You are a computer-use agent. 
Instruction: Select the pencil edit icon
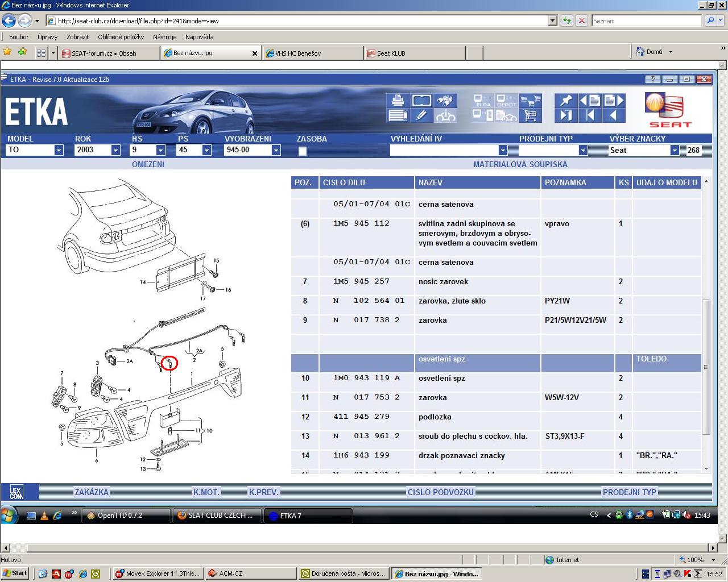point(421,115)
